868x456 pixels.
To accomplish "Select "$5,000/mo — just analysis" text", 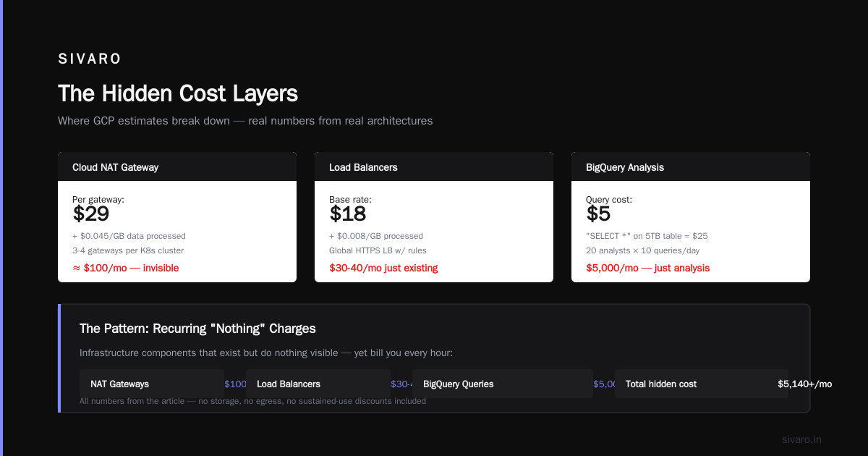I will (x=647, y=268).
